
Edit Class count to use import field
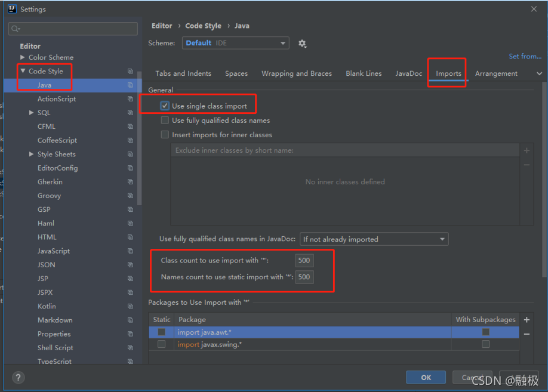pos(304,260)
